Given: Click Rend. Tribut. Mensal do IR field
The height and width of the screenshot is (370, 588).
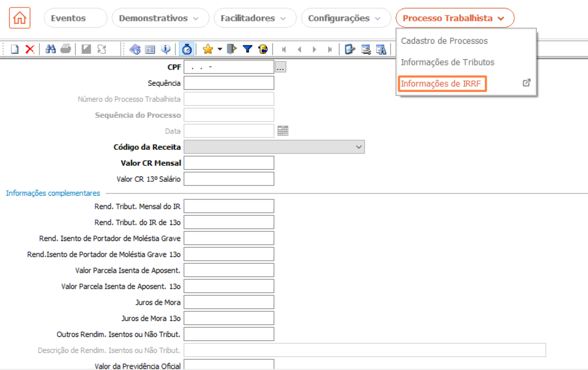Looking at the screenshot, I should pyautogui.click(x=229, y=206).
